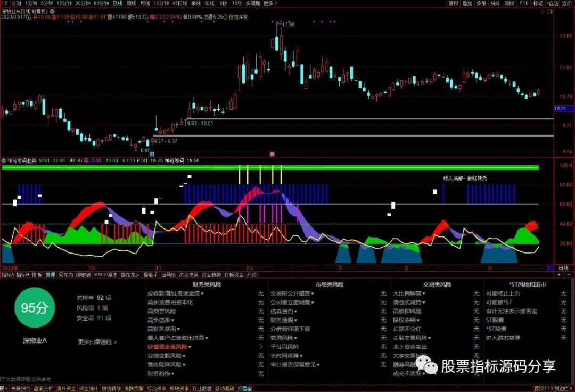Click the badge icon next to 深物业A title
575x392 pixels.
pyautogui.click(x=52, y=11)
